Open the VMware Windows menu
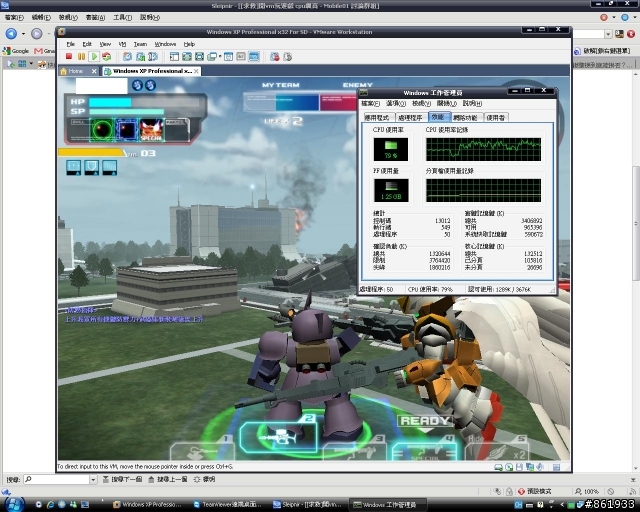Screen dimensions: 640x512 pos(165,44)
